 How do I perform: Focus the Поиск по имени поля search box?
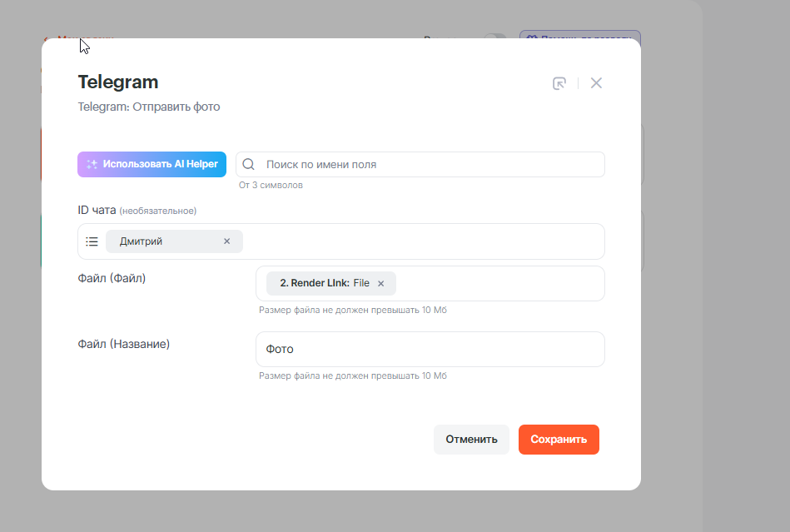431,165
